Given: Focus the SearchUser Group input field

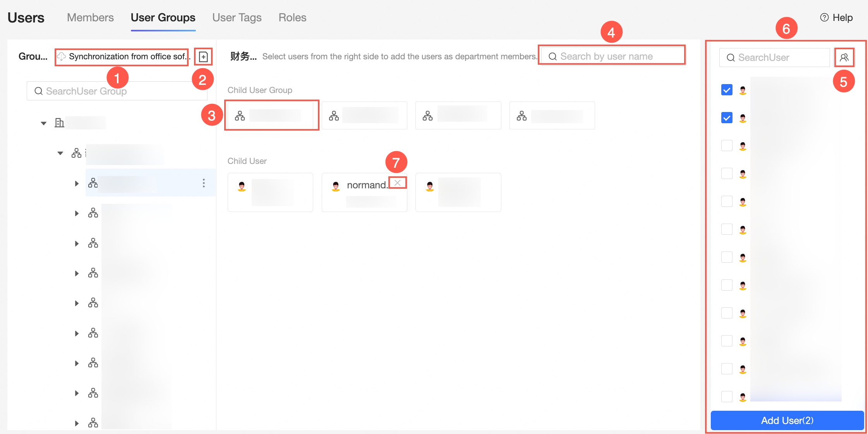Looking at the screenshot, I should coord(117,91).
